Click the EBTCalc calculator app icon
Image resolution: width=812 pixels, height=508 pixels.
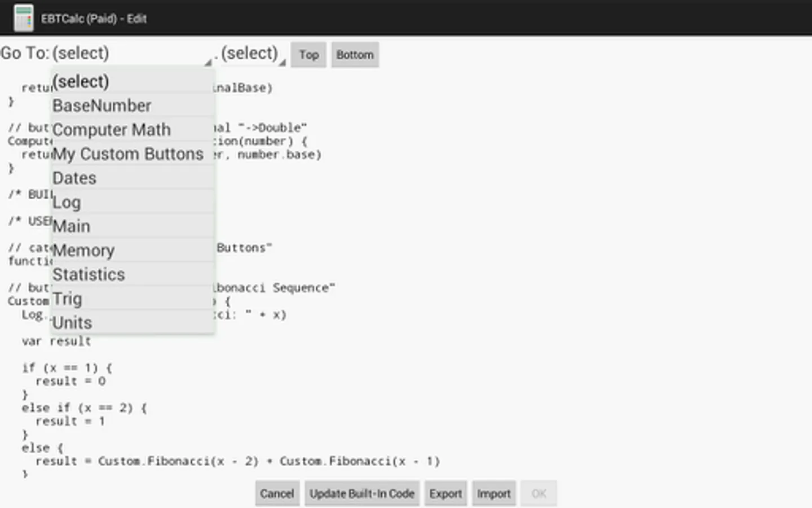click(x=24, y=18)
